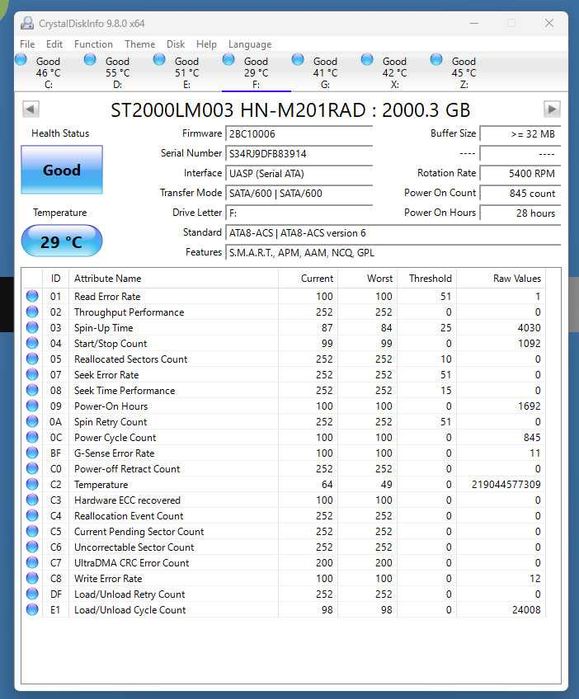Click status icon for Reallocation Event Count

(x=32, y=515)
